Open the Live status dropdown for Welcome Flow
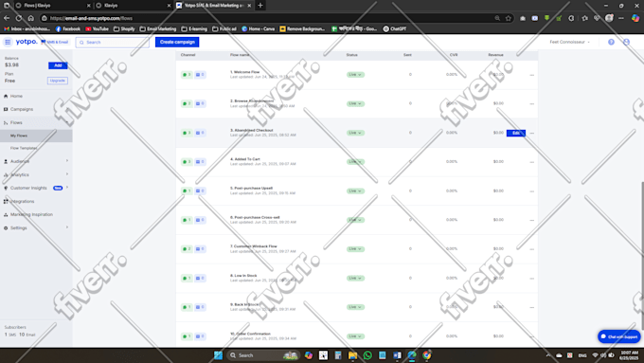This screenshot has height=363, width=644. (x=355, y=75)
